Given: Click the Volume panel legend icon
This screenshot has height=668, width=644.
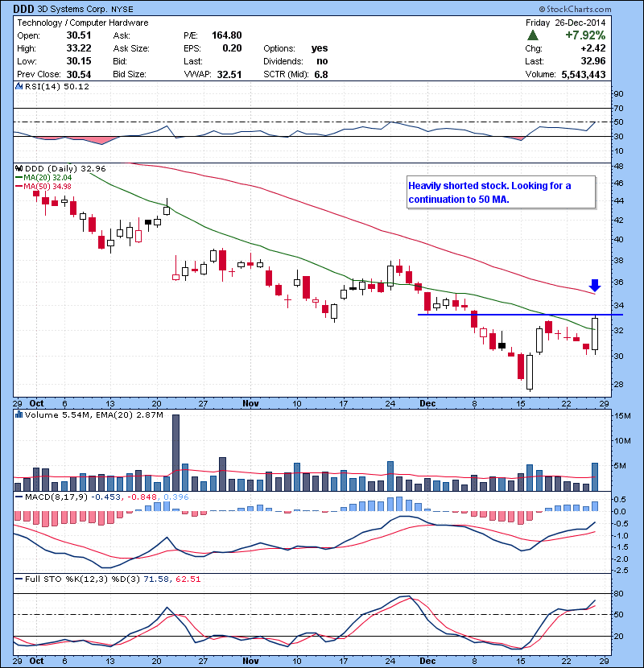Looking at the screenshot, I should coord(19,415).
